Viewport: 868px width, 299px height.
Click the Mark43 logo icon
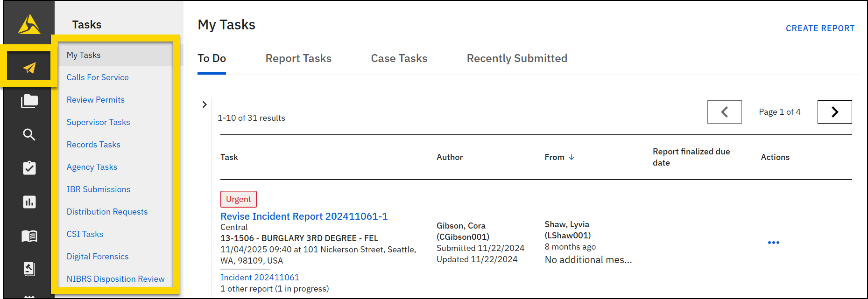click(x=29, y=24)
